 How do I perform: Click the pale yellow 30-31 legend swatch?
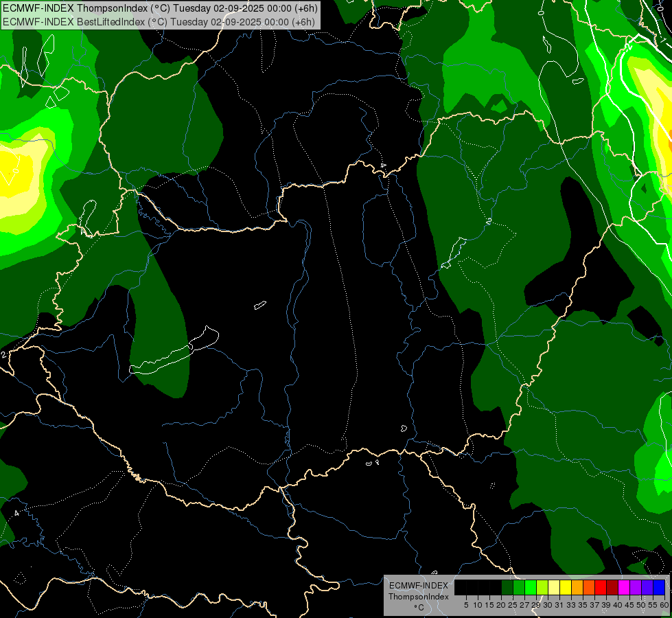(x=554, y=587)
